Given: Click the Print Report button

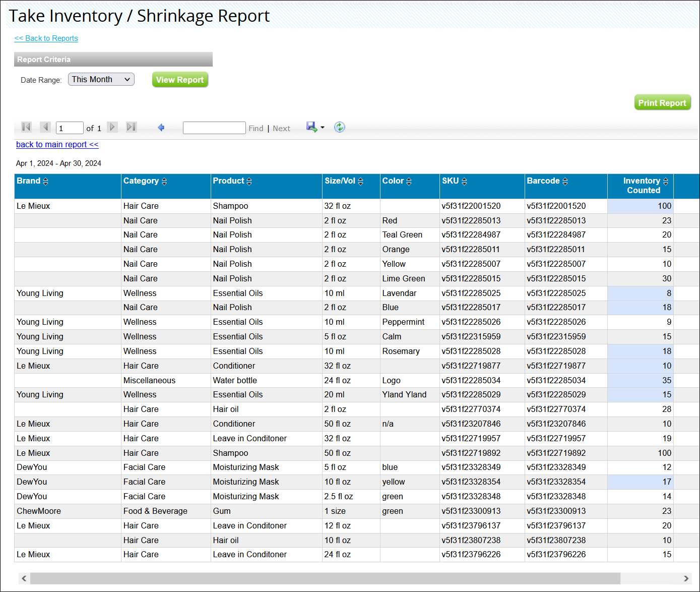Looking at the screenshot, I should point(662,102).
